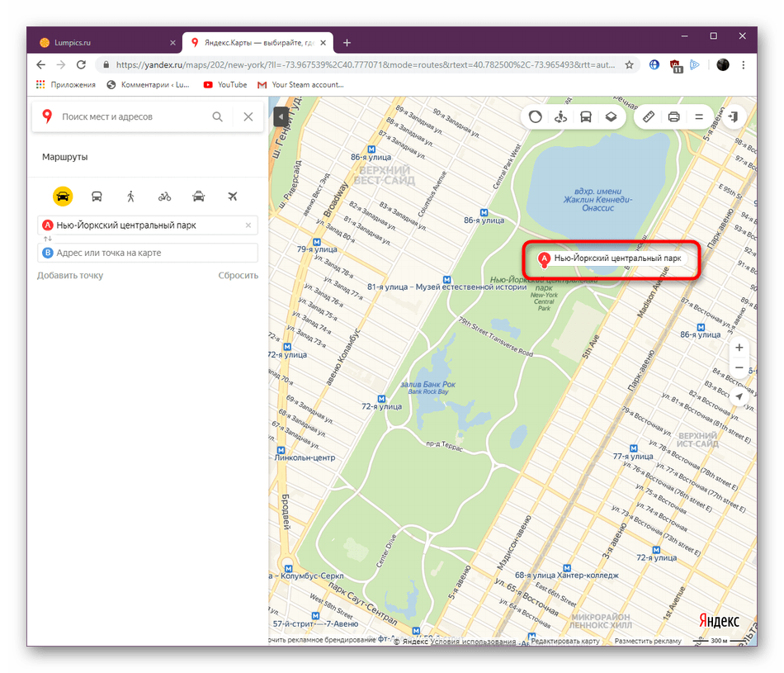Open the map layers selector

tap(611, 117)
